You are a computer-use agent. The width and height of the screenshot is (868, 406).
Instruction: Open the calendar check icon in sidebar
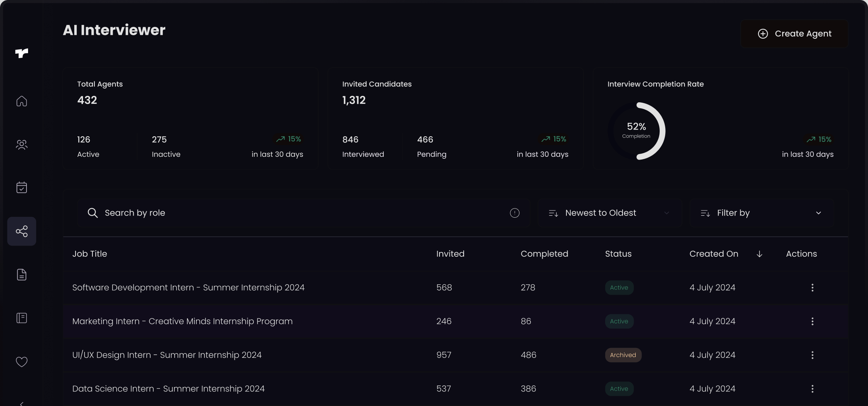point(22,188)
